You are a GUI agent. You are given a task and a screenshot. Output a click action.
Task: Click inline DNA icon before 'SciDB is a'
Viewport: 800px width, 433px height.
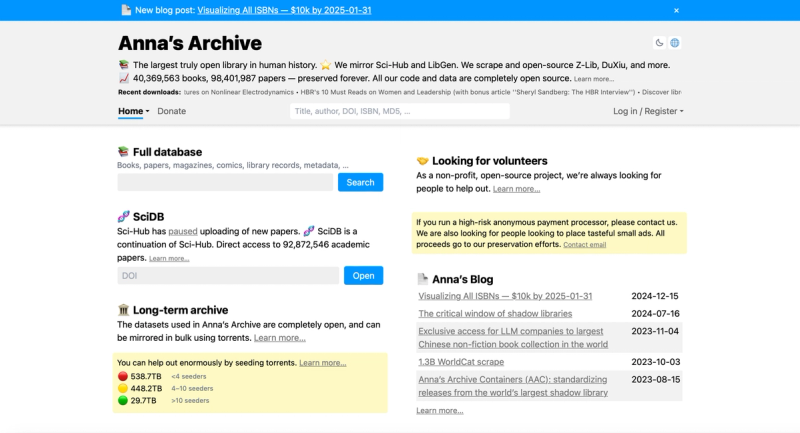coord(309,231)
